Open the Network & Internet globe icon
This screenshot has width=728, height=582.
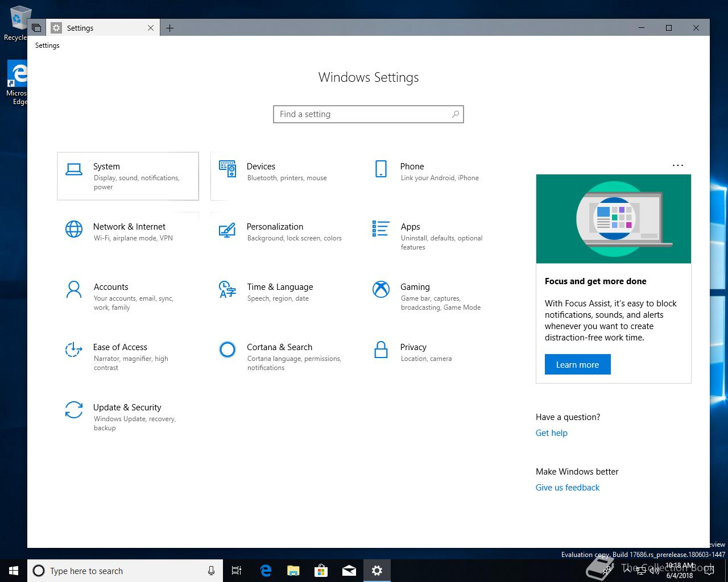[x=74, y=229]
